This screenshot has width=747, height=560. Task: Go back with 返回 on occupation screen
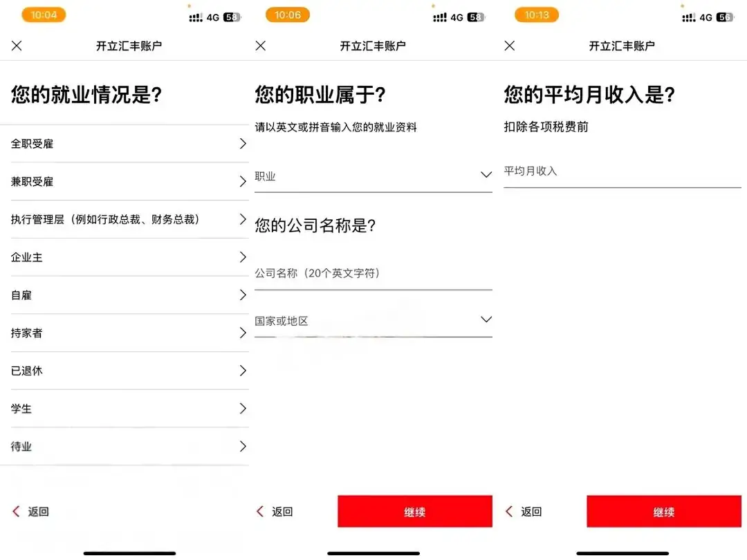click(x=275, y=512)
